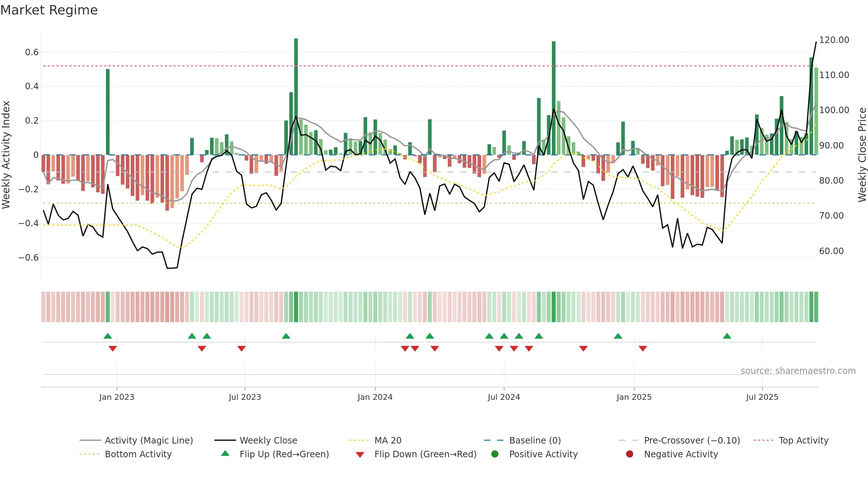Toggle the Flip Up (Red→Green) legend entry
Screen dimensions: 868x488
[x=275, y=454]
